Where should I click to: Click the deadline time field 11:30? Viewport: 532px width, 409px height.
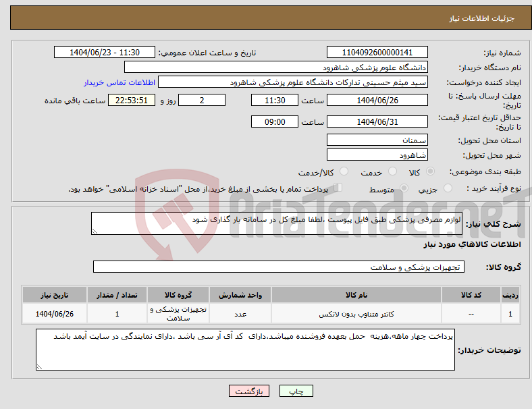coord(275,100)
